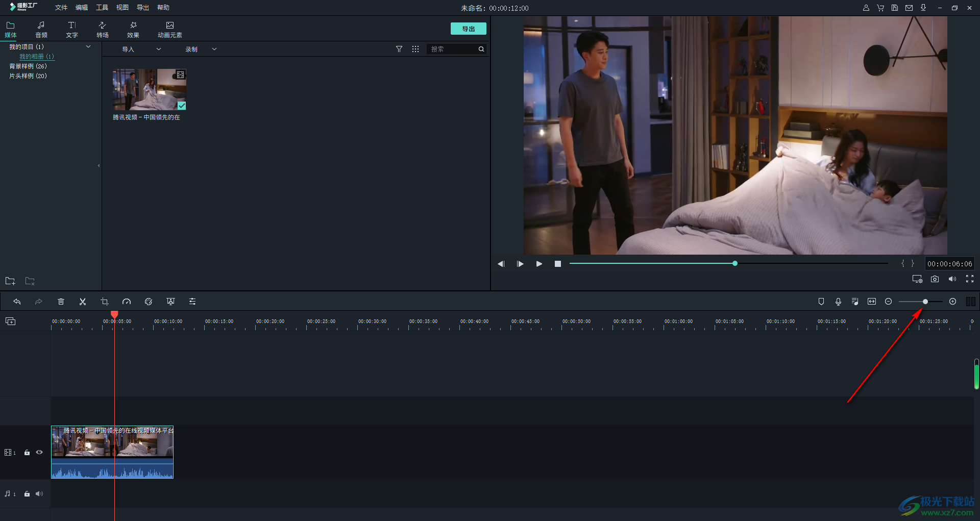Open preview quality display settings icon
The height and width of the screenshot is (521, 980).
click(x=917, y=279)
